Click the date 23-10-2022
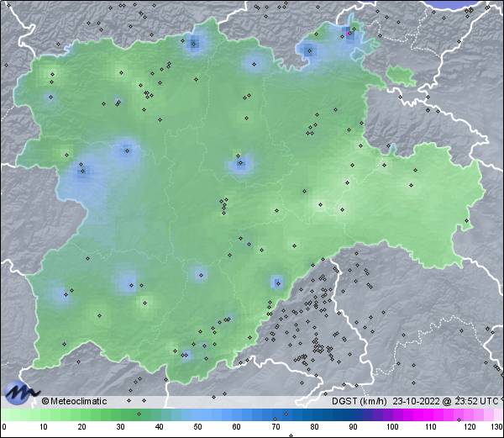The image size is (504, 438). click(417, 401)
